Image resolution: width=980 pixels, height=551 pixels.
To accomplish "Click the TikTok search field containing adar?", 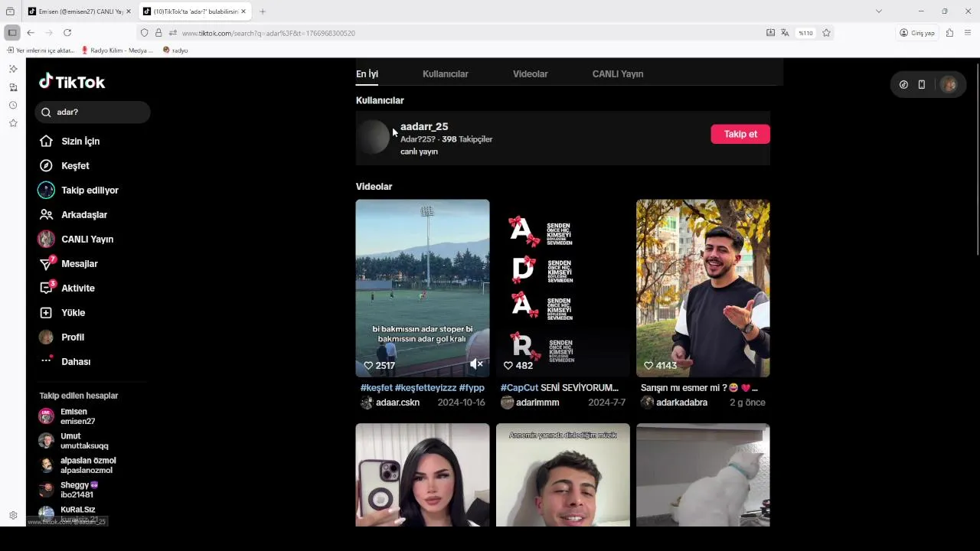I will (x=93, y=112).
